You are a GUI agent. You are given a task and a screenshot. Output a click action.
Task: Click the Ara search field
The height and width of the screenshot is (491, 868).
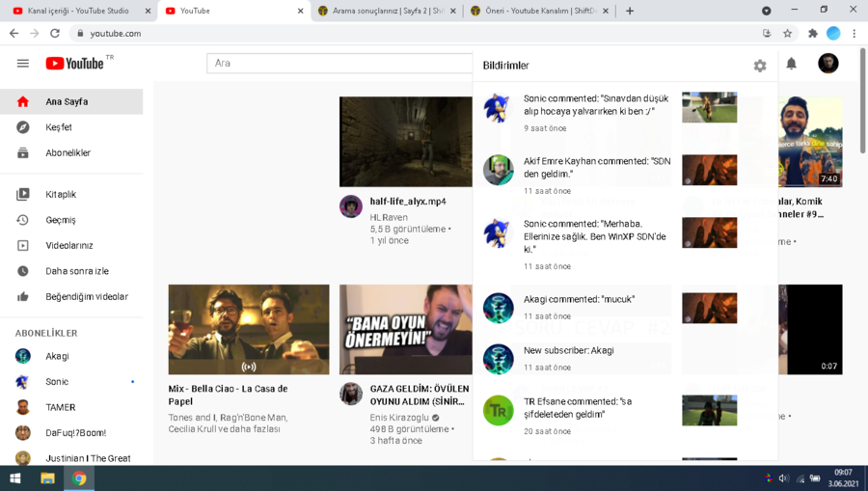[x=338, y=64]
